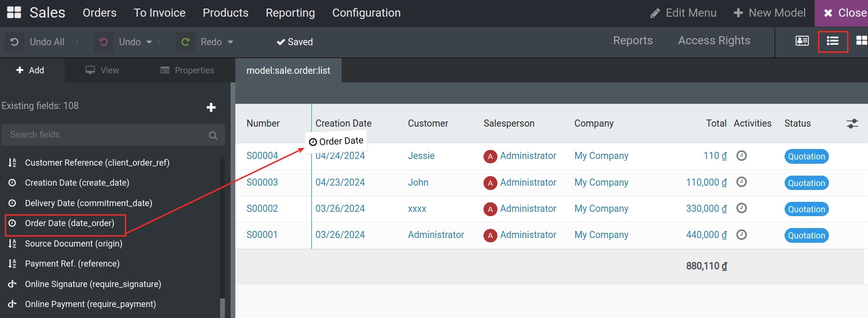
Task: Click the Undo All arrow icon
Action: pyautogui.click(x=14, y=42)
